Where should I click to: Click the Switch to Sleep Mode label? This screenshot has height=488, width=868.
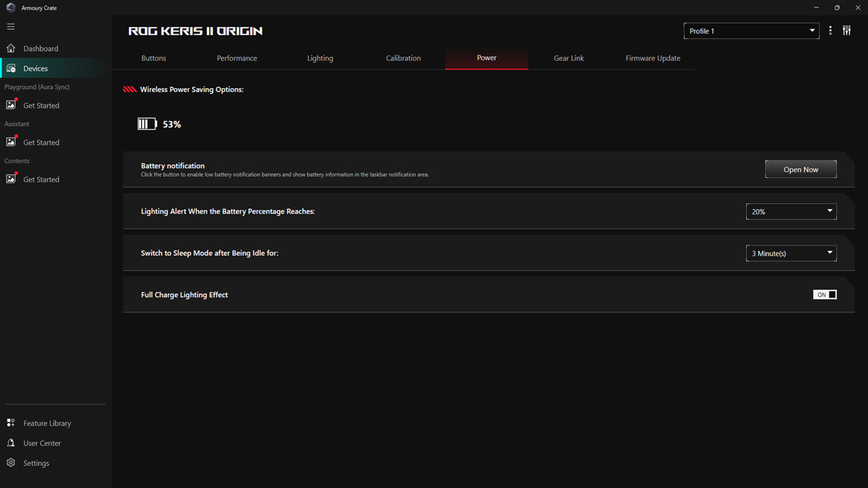(210, 253)
